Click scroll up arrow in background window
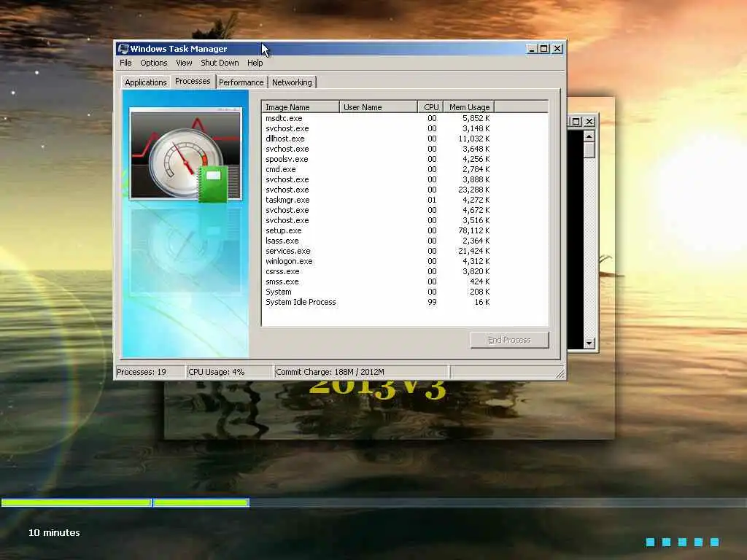 pos(589,136)
